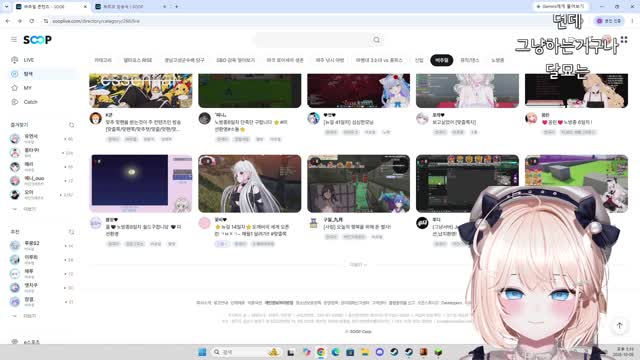640x360 pixels.
Task: Open the Pokémon 'essential' stream thumbnail
Action: coord(141,91)
